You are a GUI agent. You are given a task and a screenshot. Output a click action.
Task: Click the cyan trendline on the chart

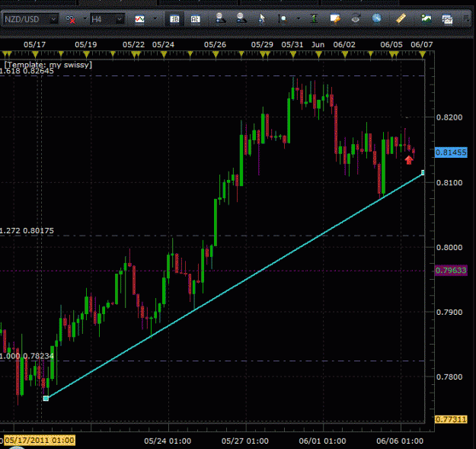click(x=235, y=286)
